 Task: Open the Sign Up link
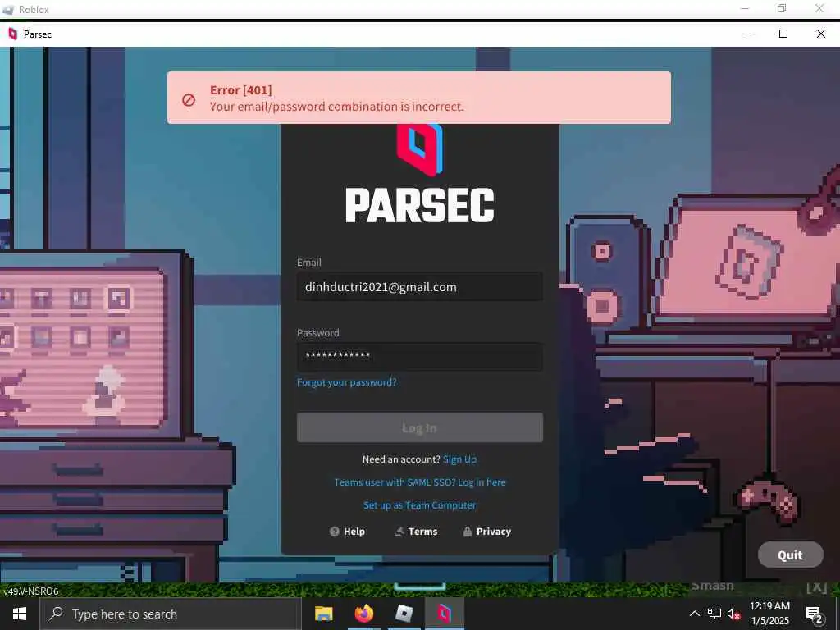459,459
